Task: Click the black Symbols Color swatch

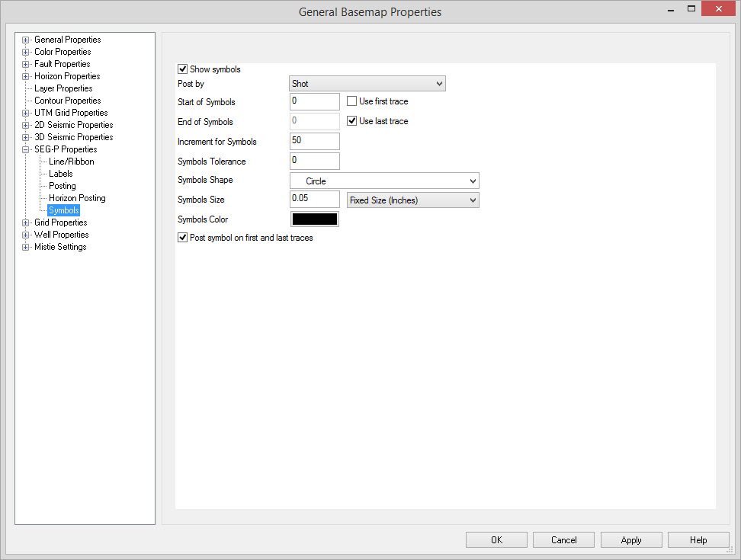Action: [314, 219]
